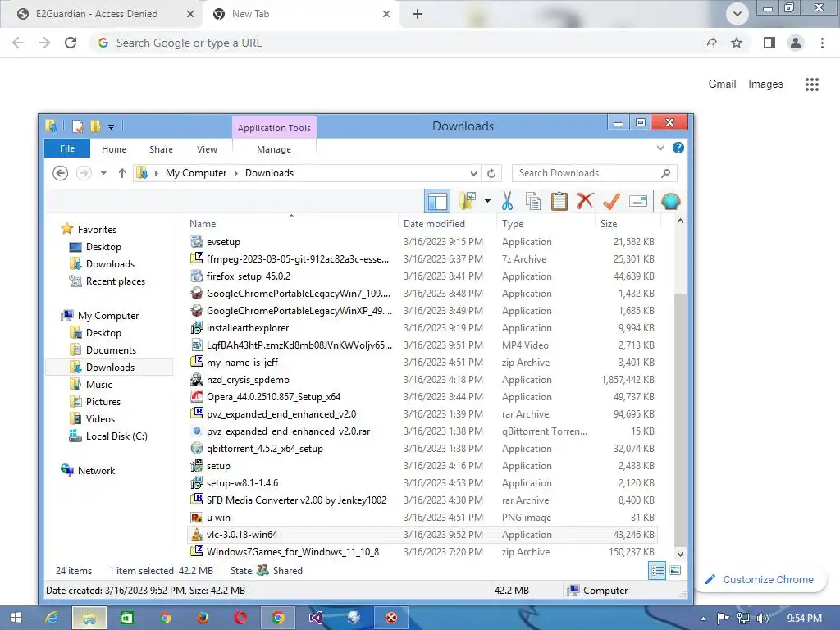Click the New Folder quick access icon
The width and height of the screenshot is (840, 630).
coord(95,126)
